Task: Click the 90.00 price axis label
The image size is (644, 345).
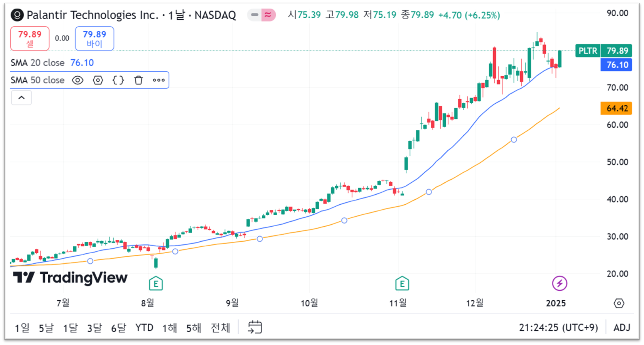Action: coord(617,13)
